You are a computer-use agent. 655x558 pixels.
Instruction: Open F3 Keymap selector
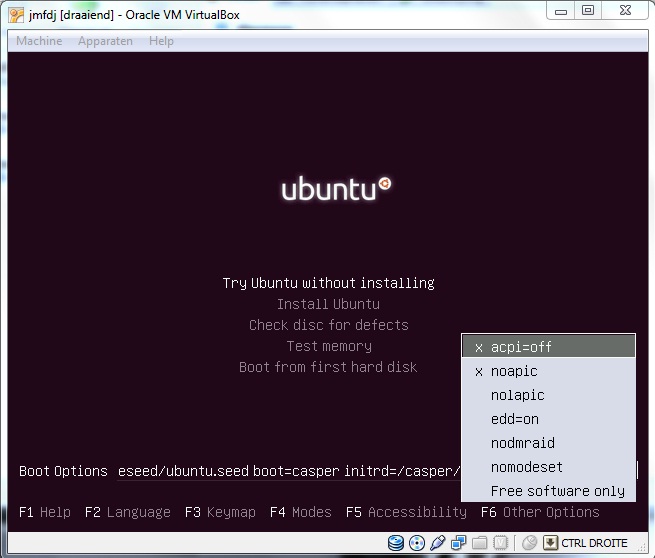click(x=220, y=512)
